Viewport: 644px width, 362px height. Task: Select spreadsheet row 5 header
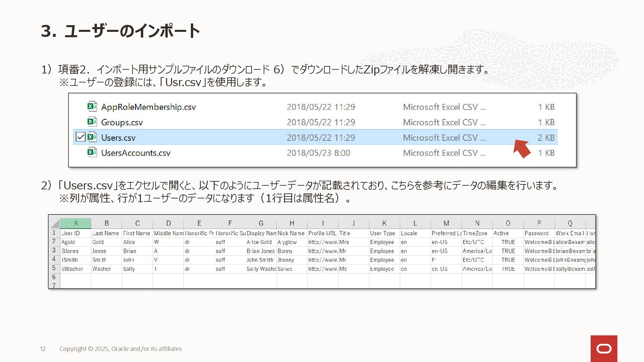(54, 268)
